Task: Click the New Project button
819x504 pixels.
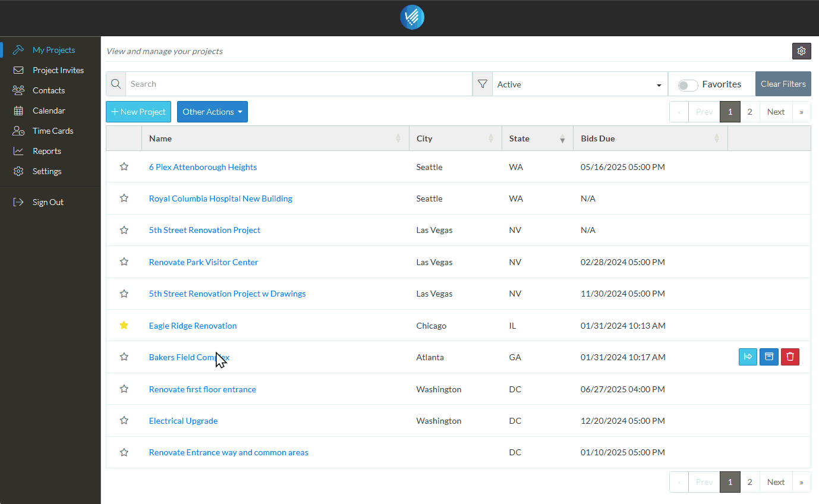Action: [x=138, y=112]
